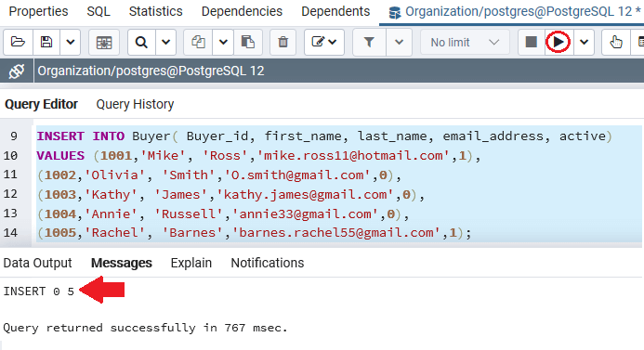644x350 pixels.
Task: Click the Delete trash icon
Action: (283, 42)
